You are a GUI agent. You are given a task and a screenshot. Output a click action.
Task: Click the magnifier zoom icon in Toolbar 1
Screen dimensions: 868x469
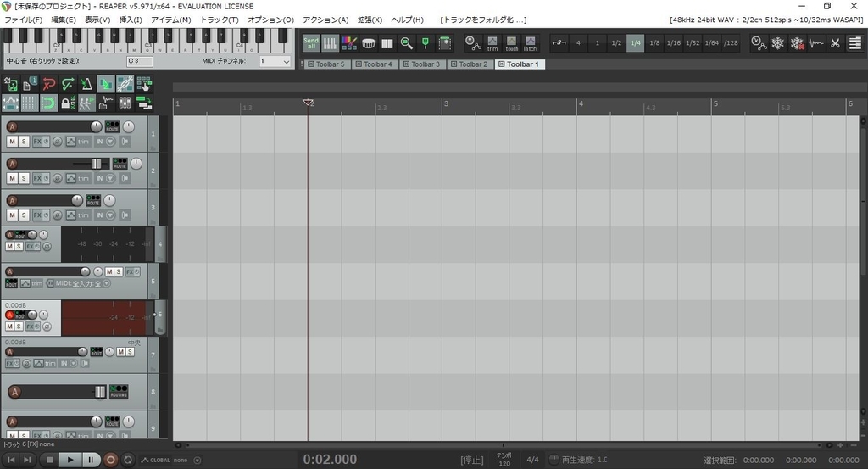coord(406,42)
